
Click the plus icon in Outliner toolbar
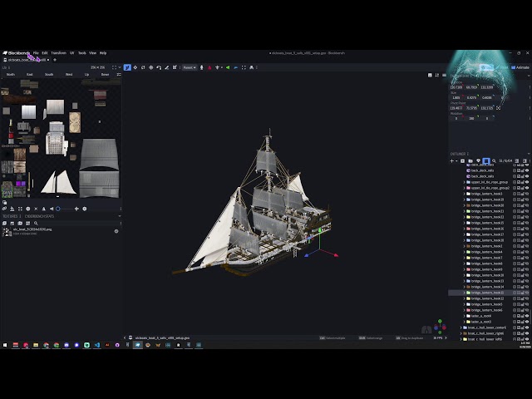coord(452,160)
